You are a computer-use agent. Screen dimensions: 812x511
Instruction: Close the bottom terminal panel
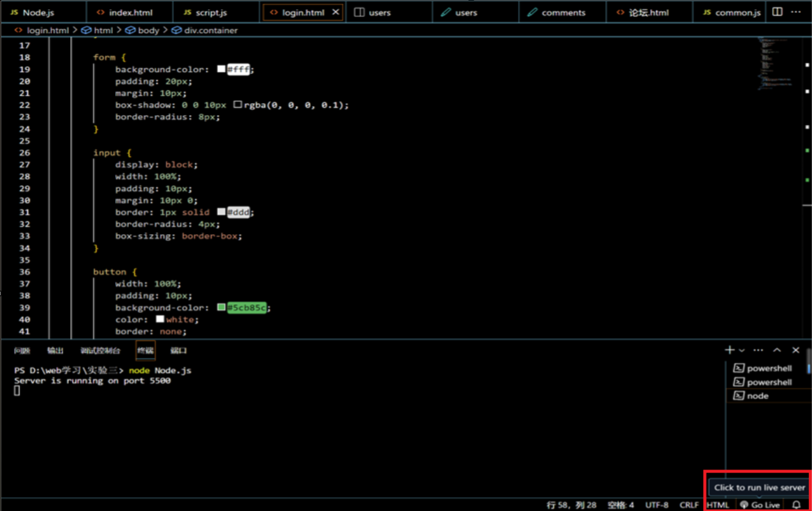point(796,350)
